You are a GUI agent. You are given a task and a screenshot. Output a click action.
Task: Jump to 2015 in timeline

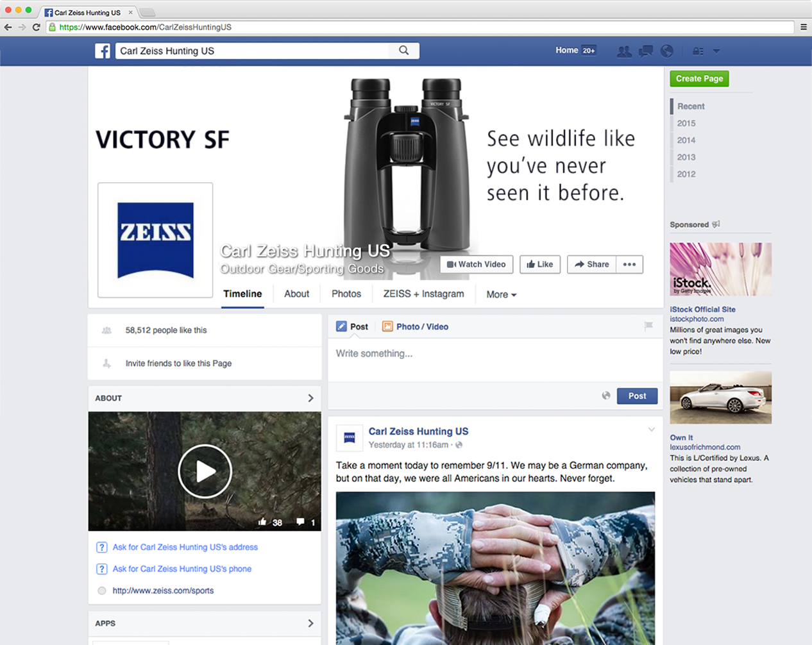pyautogui.click(x=686, y=123)
